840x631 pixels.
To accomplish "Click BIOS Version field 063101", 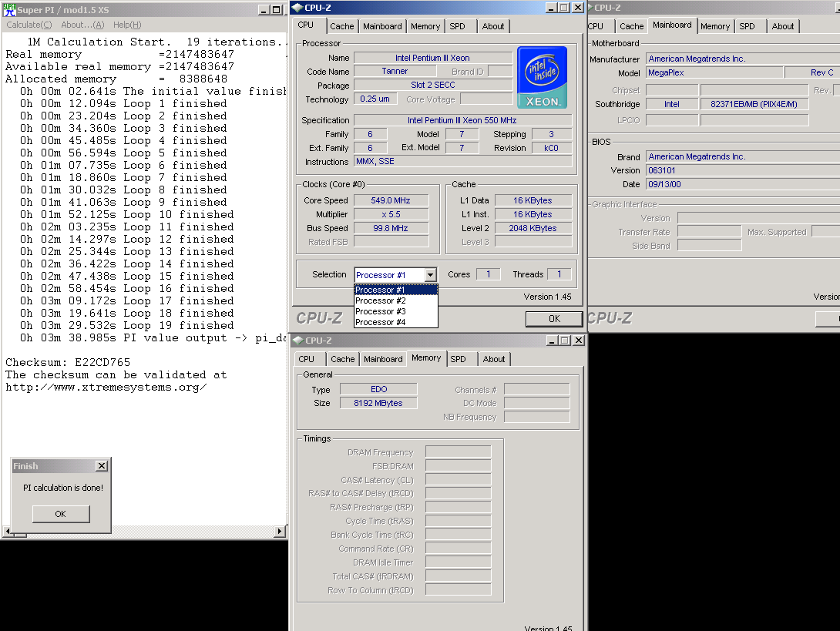I will (x=742, y=170).
